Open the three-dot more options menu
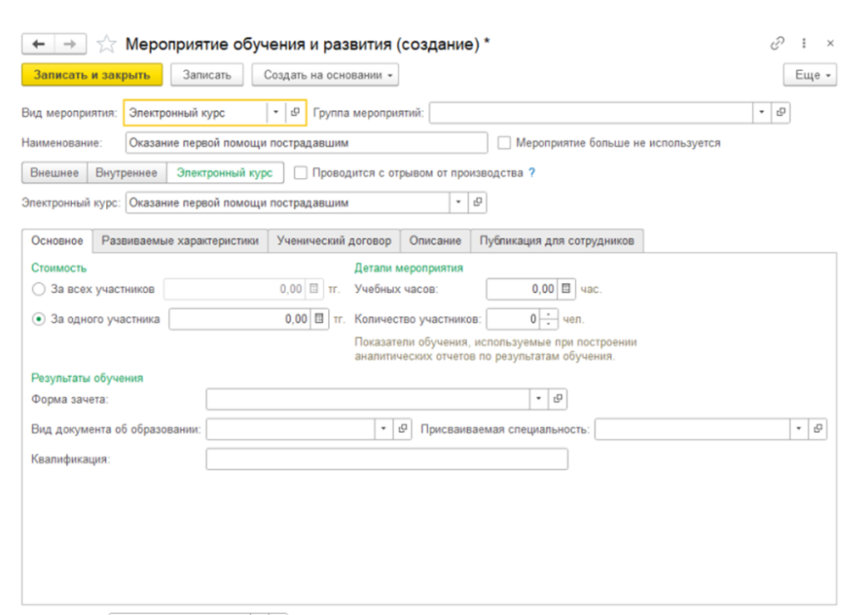868x615 pixels. click(804, 43)
